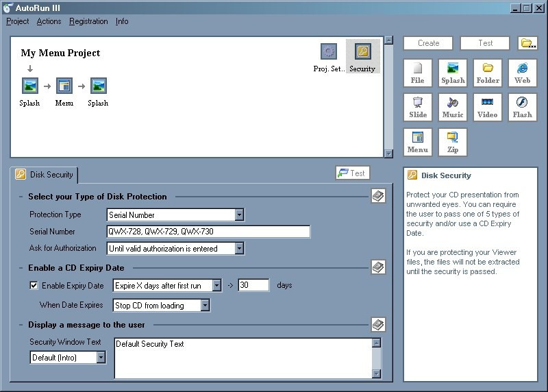
Task: Add a Folder item
Action: point(488,73)
